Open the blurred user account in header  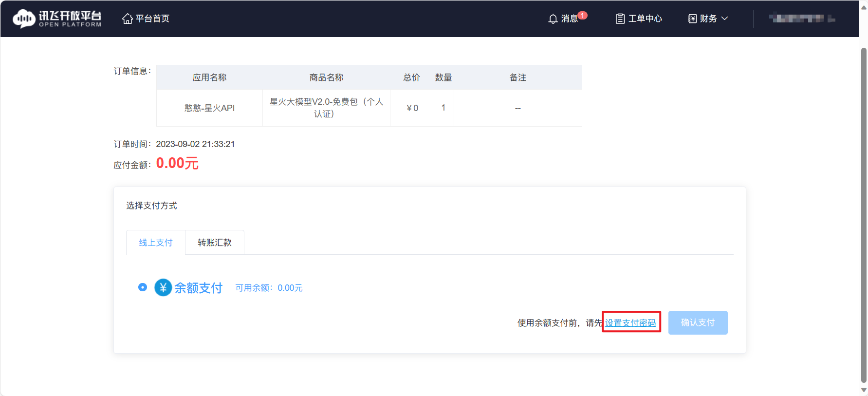(x=801, y=19)
